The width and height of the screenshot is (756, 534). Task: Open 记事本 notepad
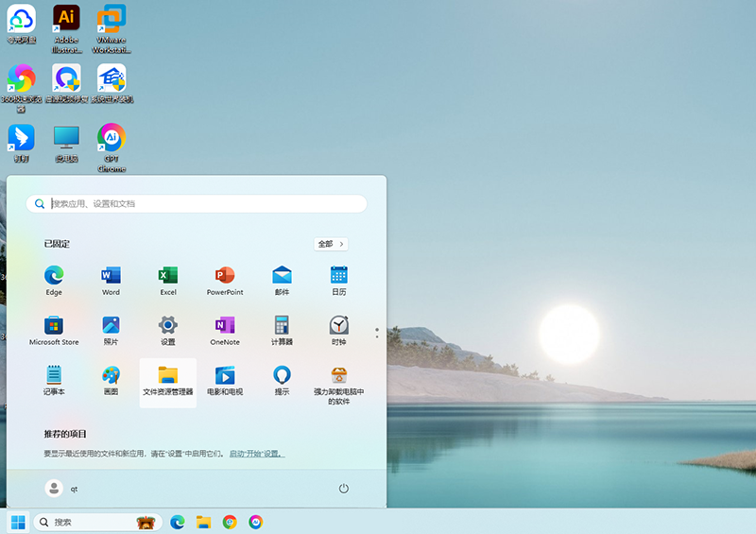click(54, 381)
